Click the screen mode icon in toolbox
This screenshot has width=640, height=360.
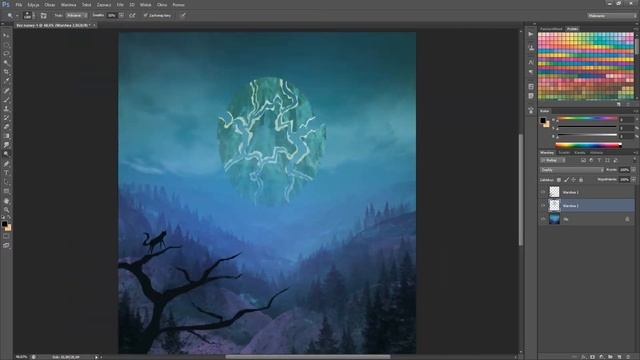coord(6,245)
